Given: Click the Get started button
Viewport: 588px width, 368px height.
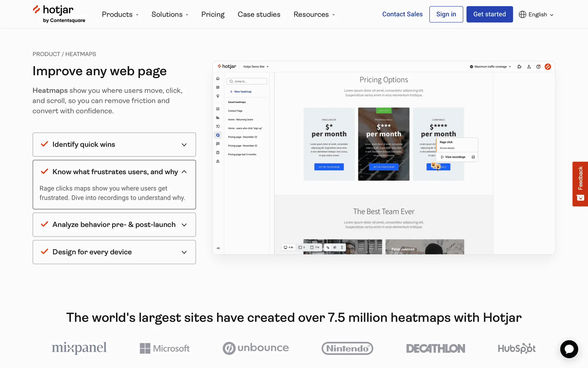Looking at the screenshot, I should [489, 14].
